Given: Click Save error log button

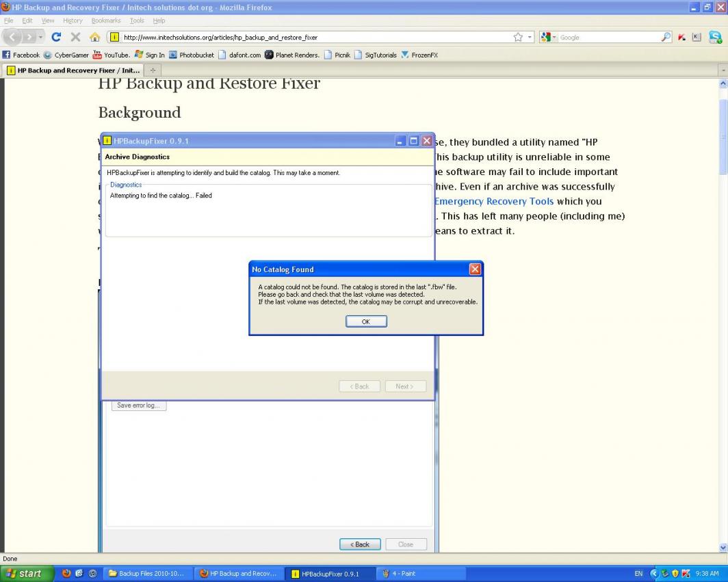Looking at the screenshot, I should click(138, 405).
